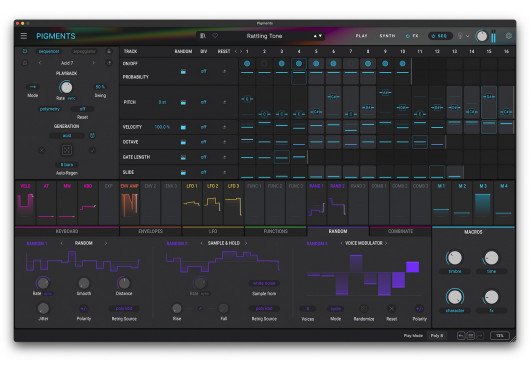Viewport: 530px width, 371px height.
Task: Click the random dice icon in the Slide row
Action: tap(183, 172)
